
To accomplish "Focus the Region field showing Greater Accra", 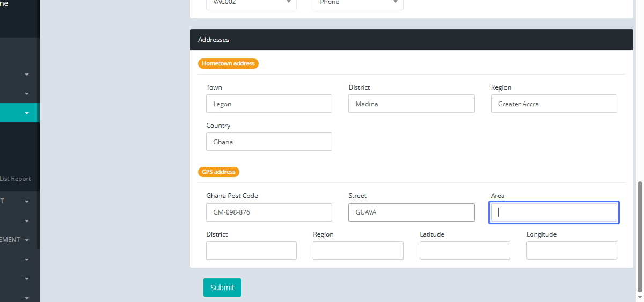I will click(x=553, y=104).
